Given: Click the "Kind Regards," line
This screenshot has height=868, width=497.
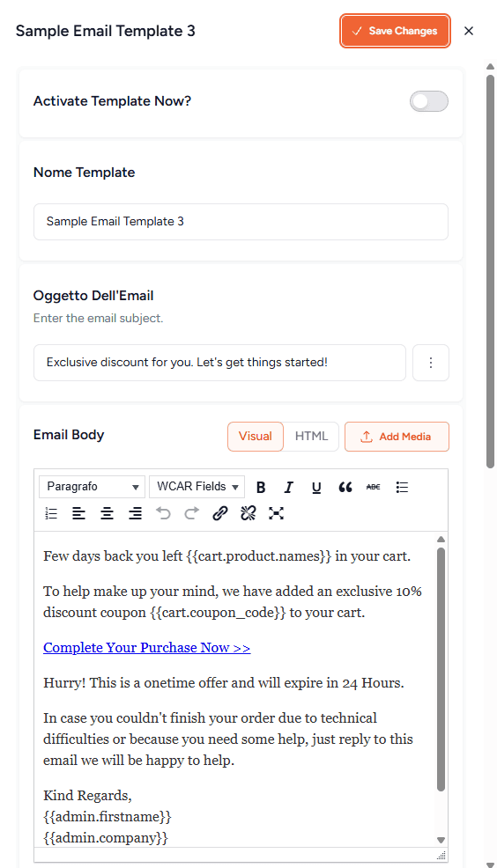Looking at the screenshot, I should coord(87,796).
